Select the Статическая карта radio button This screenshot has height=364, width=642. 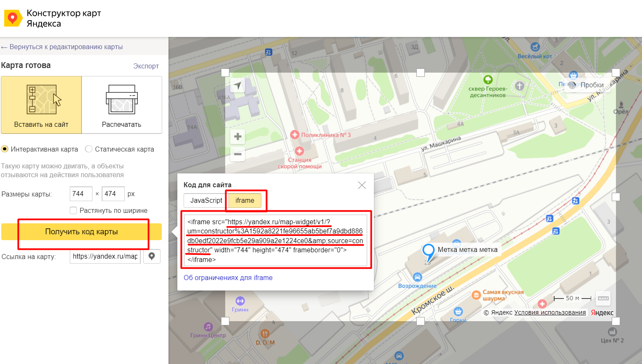pos(89,149)
